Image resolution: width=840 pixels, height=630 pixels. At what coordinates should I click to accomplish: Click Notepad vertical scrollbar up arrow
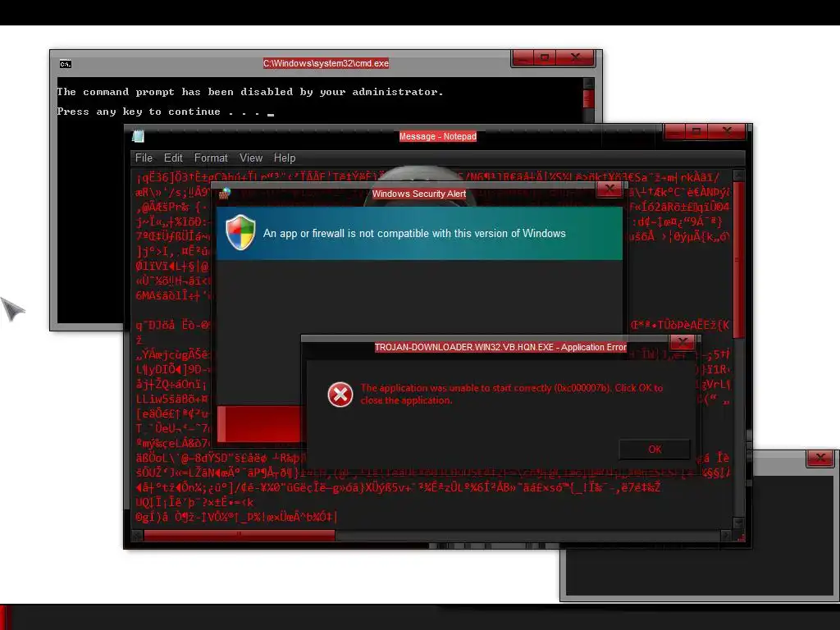click(x=739, y=176)
